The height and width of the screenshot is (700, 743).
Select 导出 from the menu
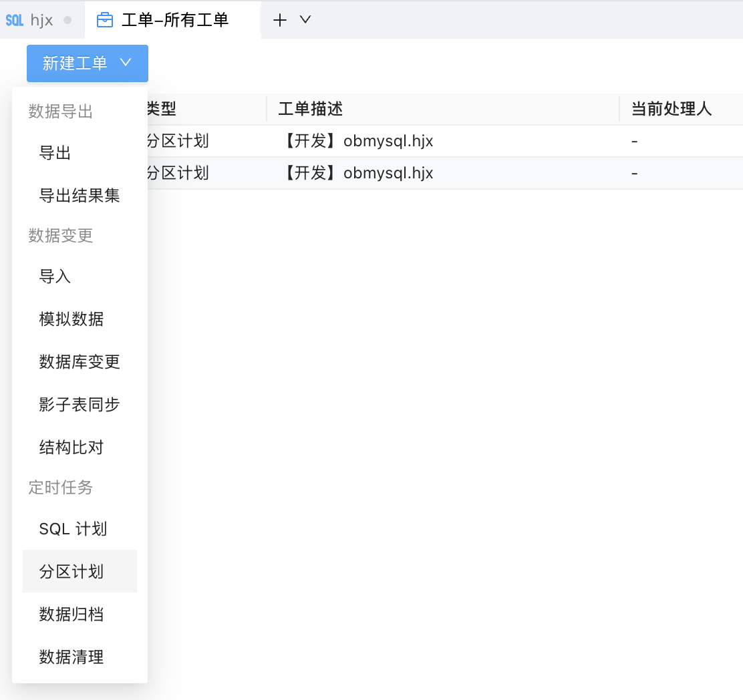pos(55,154)
